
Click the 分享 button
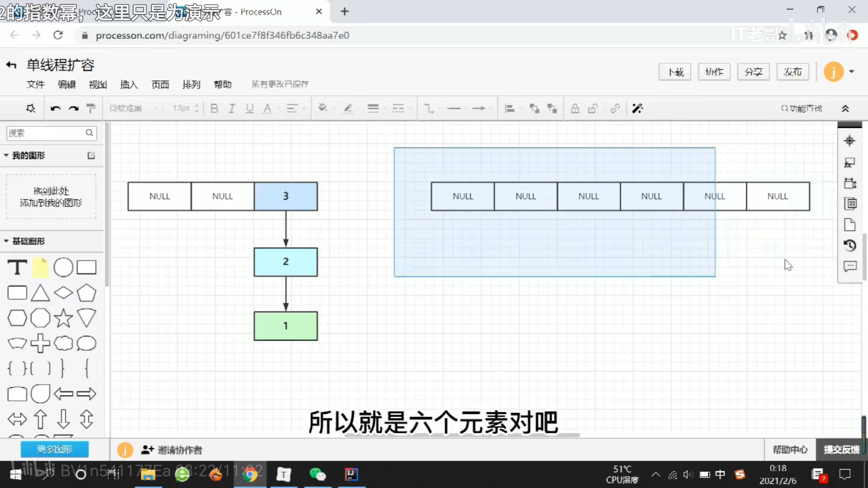[753, 72]
